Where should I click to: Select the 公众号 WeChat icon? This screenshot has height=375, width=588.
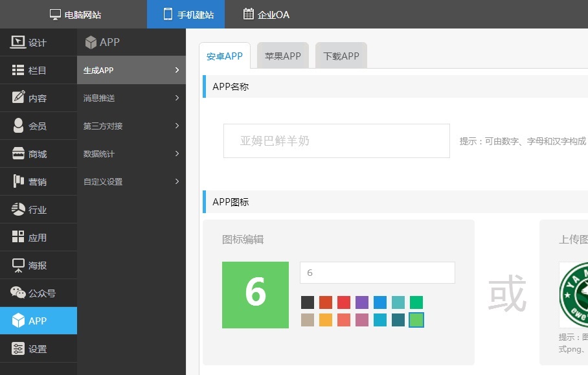pos(18,293)
